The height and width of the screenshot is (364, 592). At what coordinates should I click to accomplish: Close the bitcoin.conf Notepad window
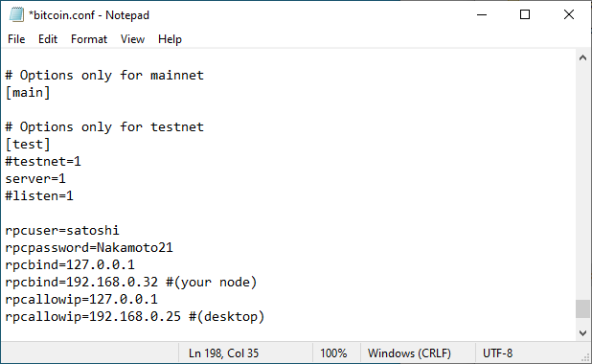pyautogui.click(x=569, y=15)
